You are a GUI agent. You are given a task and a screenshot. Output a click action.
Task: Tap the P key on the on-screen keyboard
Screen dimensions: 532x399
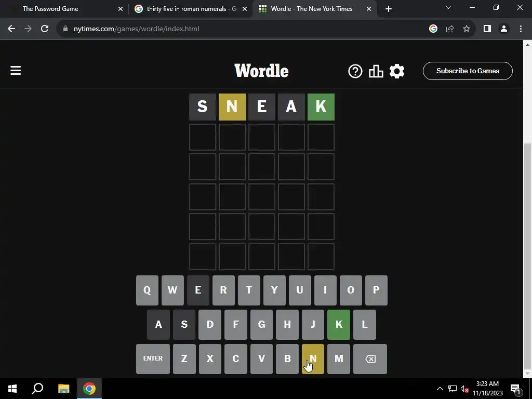click(376, 290)
